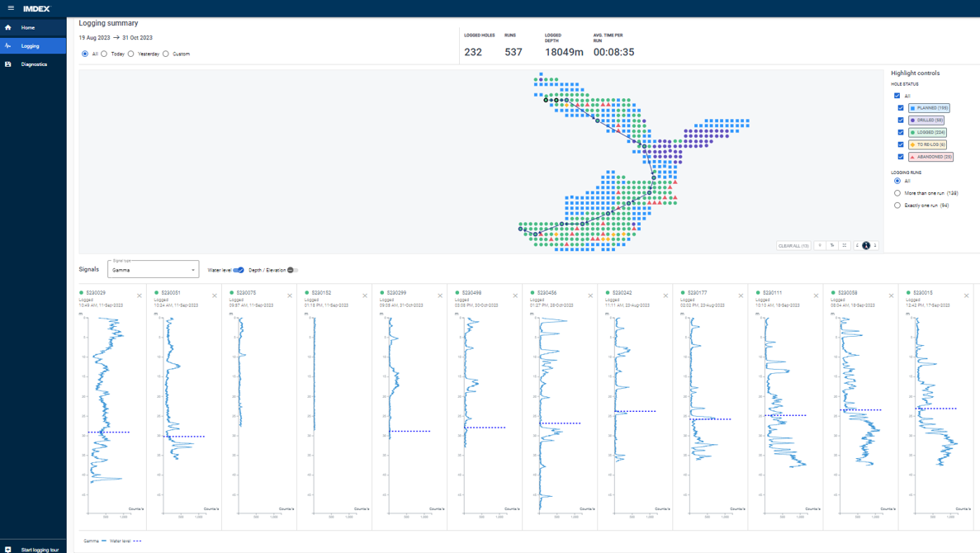This screenshot has height=553, width=980.
Task: Click the map pin marker tool icon
Action: [x=820, y=246]
